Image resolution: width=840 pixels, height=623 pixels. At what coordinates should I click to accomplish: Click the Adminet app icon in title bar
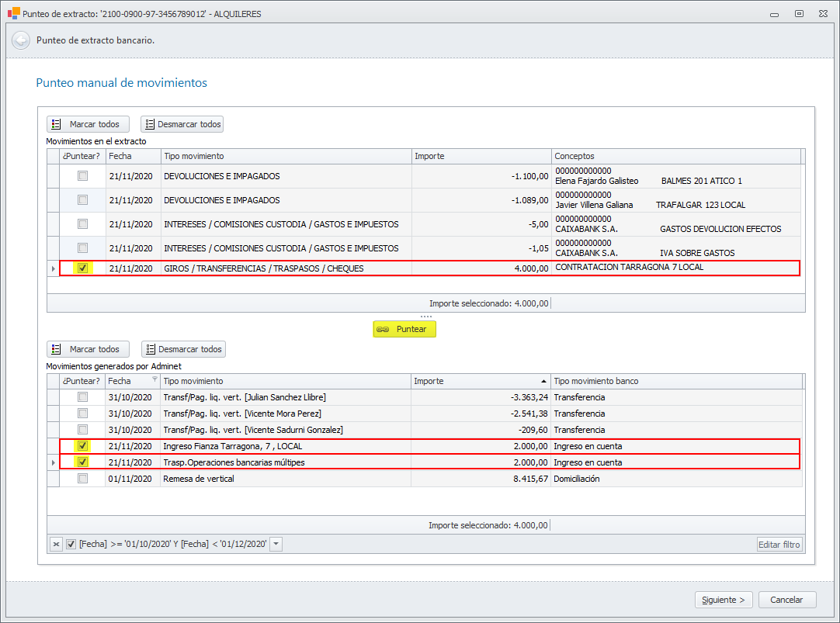click(x=13, y=13)
